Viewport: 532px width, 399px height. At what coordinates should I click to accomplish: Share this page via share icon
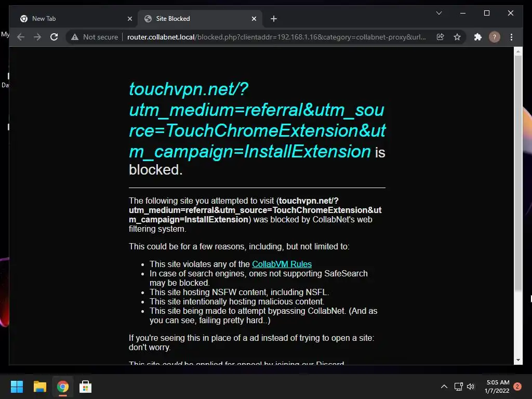point(441,37)
